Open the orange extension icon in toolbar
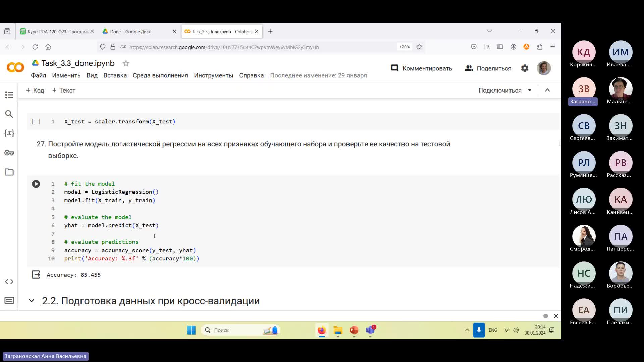644x362 pixels. click(x=526, y=47)
